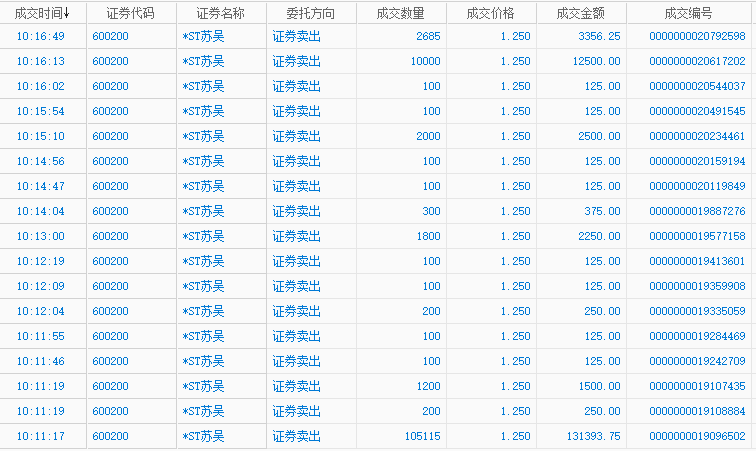Click quantity 2685 cell
This screenshot has height=451, width=756.
coord(428,36)
